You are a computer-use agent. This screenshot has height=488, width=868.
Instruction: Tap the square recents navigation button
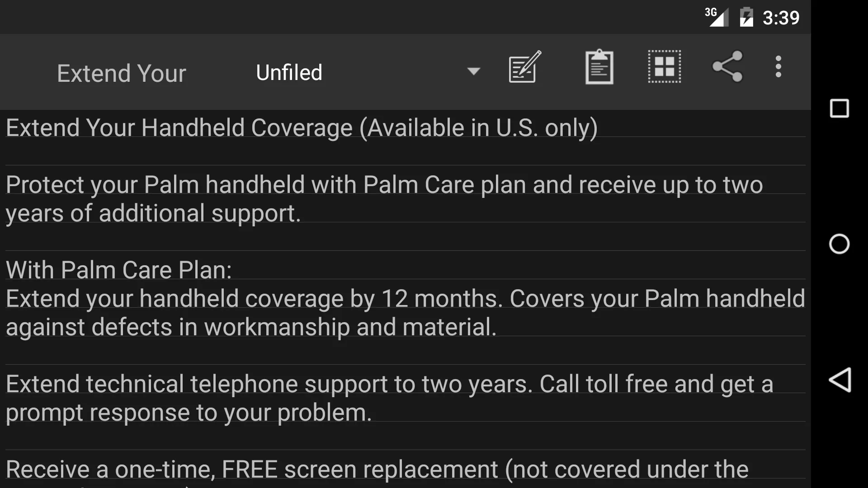coord(839,108)
